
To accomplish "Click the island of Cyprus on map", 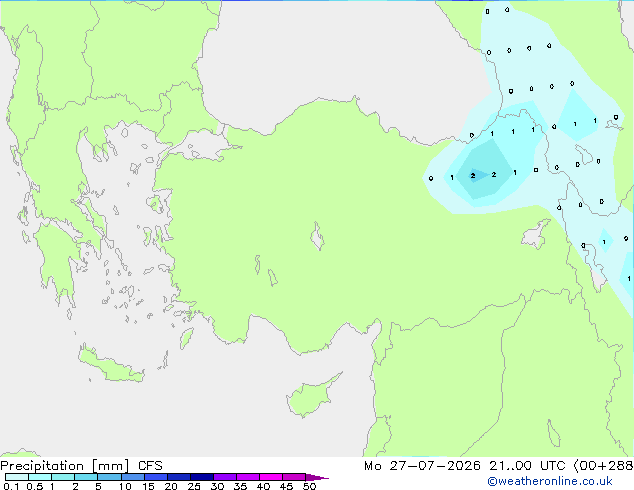I will (311, 397).
